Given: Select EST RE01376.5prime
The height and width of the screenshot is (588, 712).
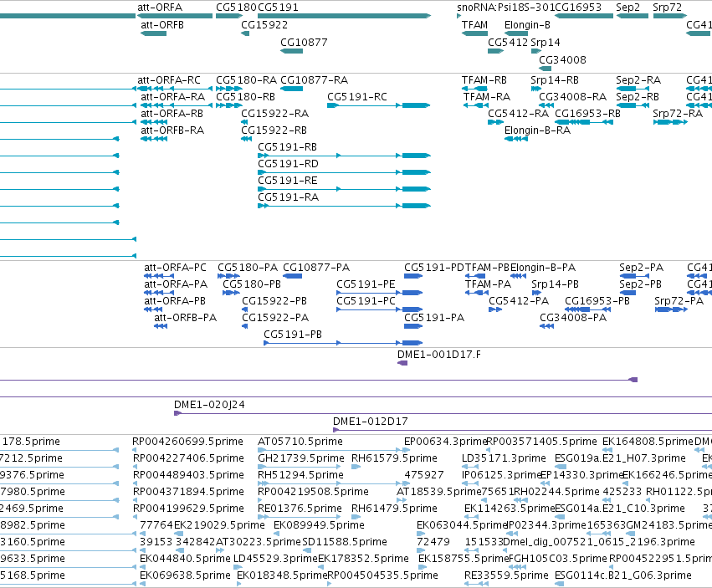Looking at the screenshot, I should [300, 509].
